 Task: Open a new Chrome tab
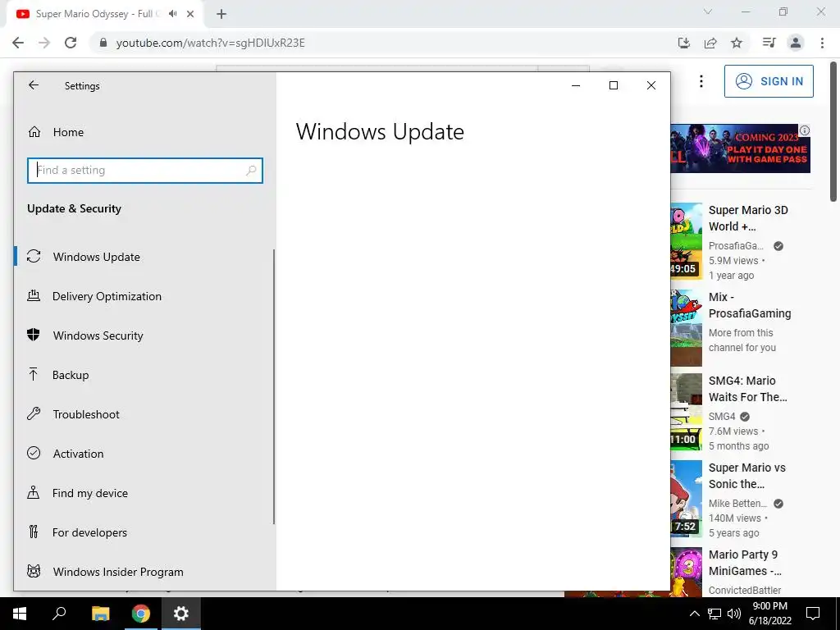pos(221,15)
